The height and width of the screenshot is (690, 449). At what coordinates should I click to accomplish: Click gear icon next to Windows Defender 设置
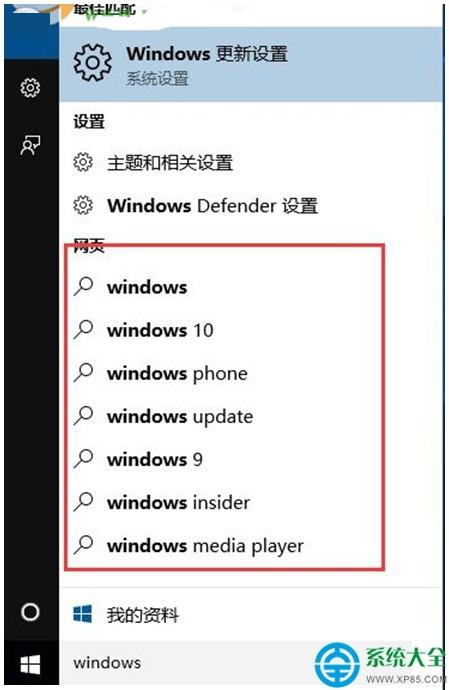coord(83,206)
